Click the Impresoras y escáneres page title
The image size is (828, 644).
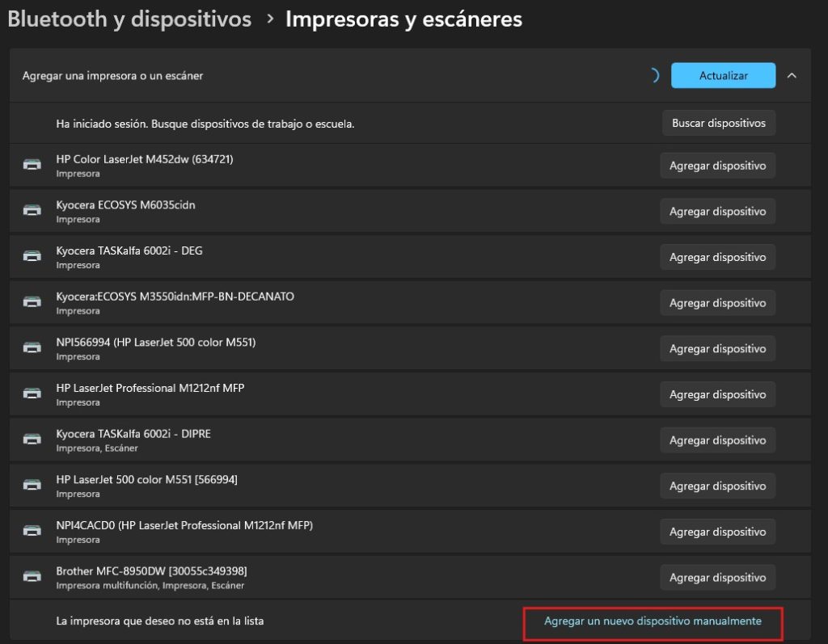[403, 19]
